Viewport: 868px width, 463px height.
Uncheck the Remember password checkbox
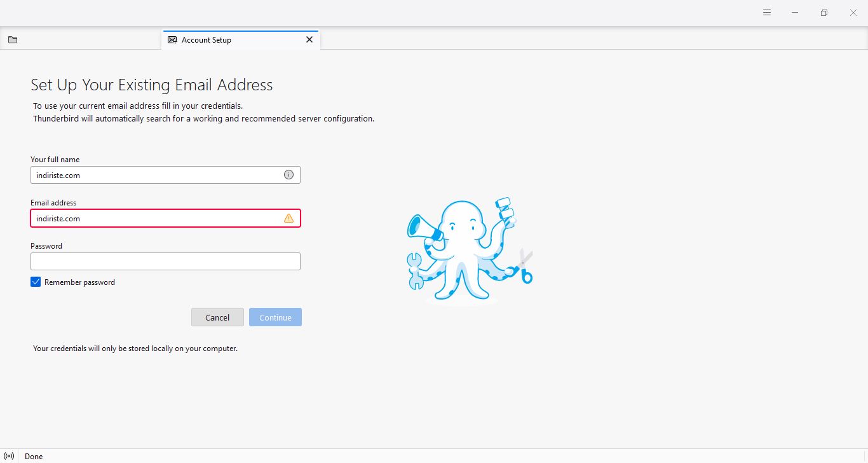coord(36,282)
